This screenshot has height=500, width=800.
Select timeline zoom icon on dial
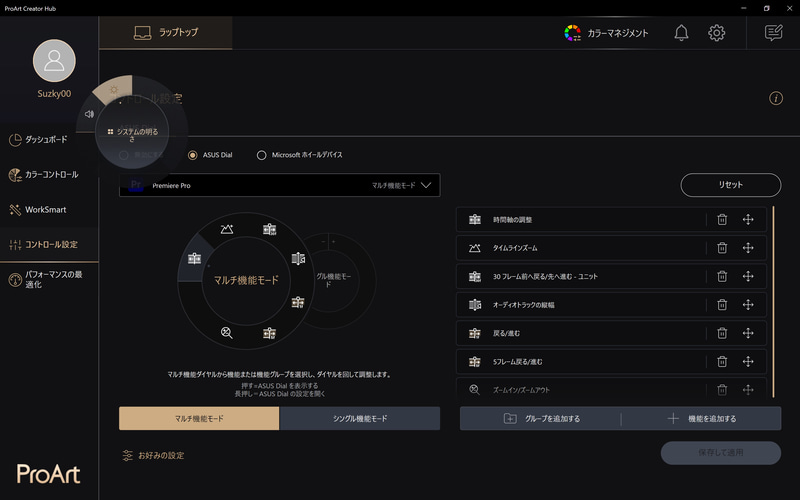pos(227,229)
